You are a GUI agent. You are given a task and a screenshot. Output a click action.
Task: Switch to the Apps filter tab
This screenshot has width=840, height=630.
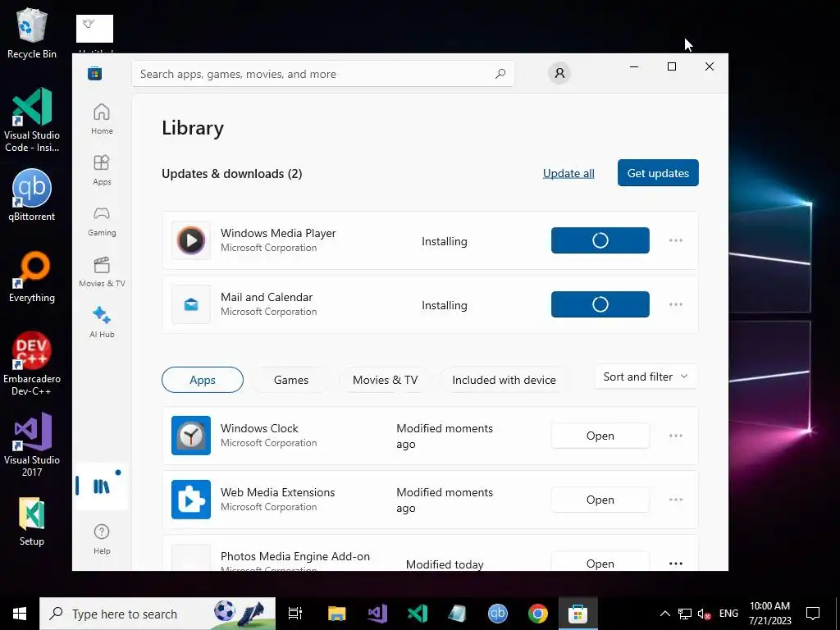pos(203,380)
